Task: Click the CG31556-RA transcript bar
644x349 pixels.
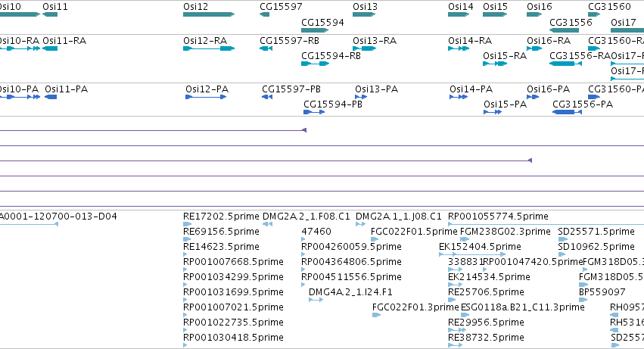Action: pyautogui.click(x=565, y=64)
